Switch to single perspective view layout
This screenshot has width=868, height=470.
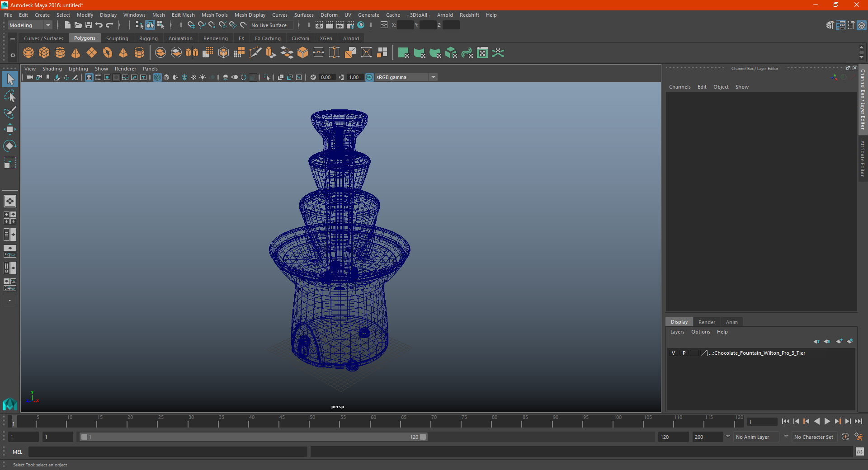[x=10, y=201]
